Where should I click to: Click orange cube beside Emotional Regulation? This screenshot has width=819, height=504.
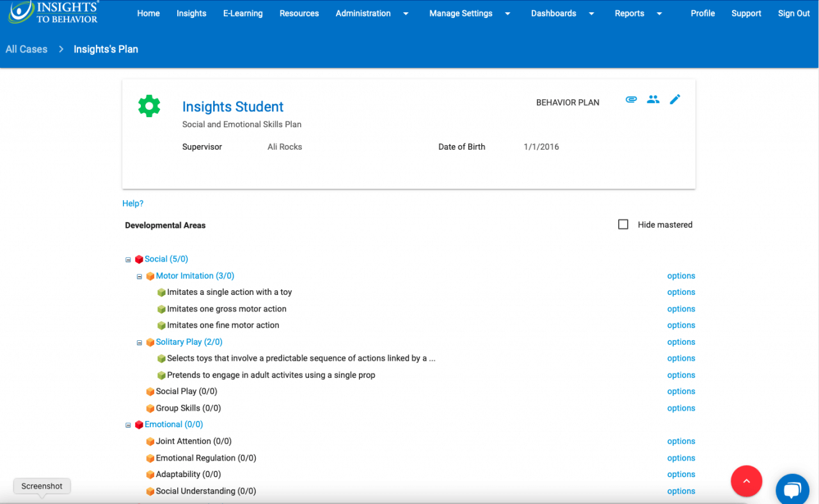[150, 458]
